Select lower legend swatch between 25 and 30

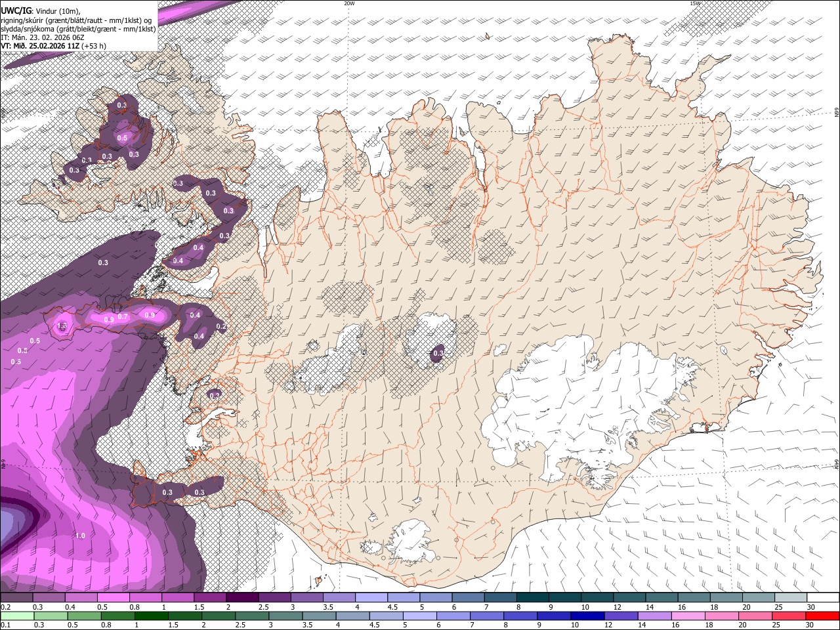(x=788, y=616)
